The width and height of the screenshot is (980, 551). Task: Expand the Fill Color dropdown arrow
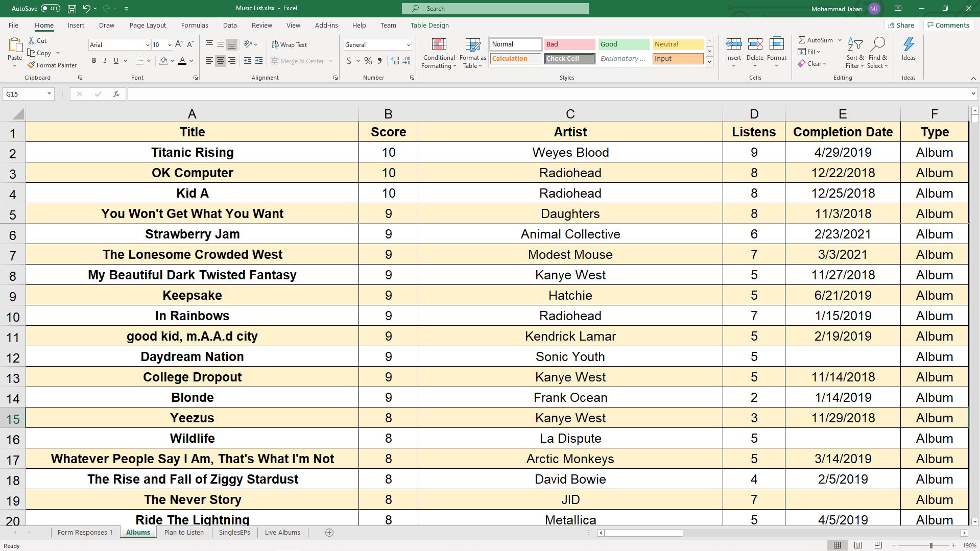tap(173, 61)
